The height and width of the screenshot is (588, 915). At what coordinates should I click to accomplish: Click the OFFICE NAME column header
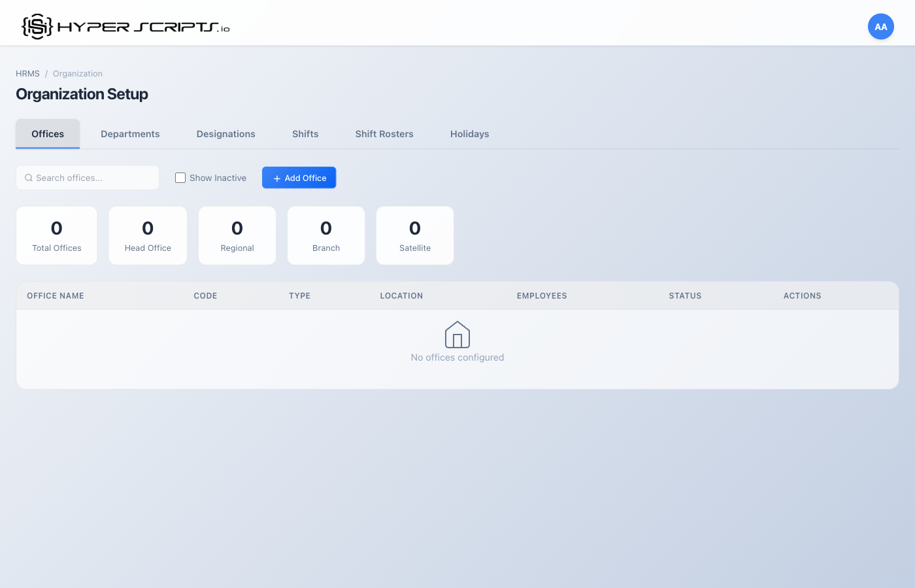coord(56,295)
